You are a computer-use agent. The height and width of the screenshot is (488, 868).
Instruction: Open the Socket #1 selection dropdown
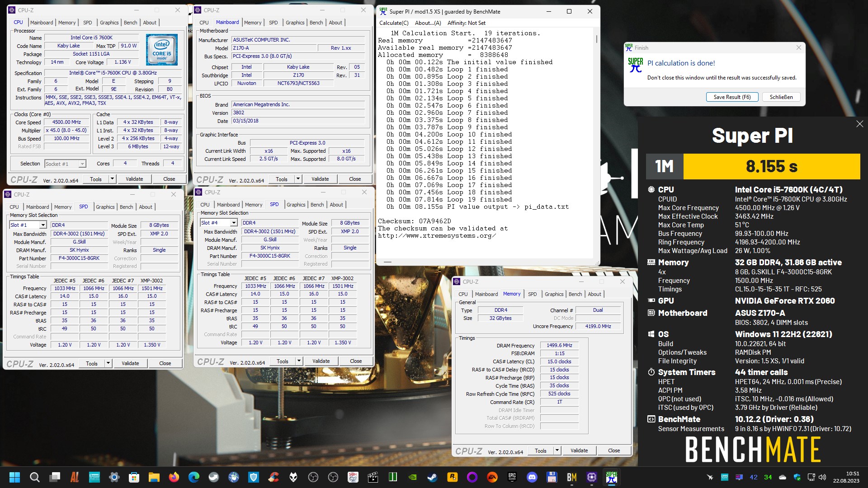point(82,164)
